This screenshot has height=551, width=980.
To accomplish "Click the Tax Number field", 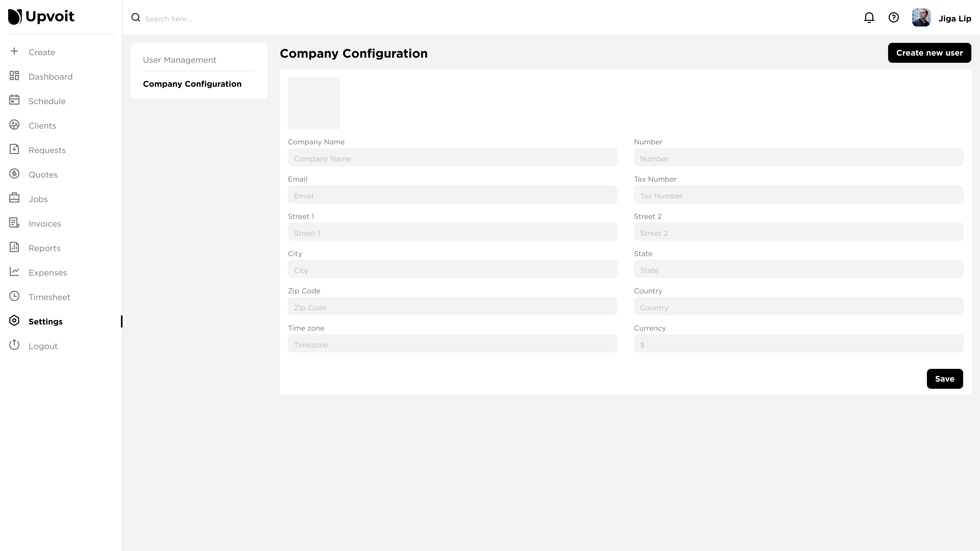I will click(798, 194).
